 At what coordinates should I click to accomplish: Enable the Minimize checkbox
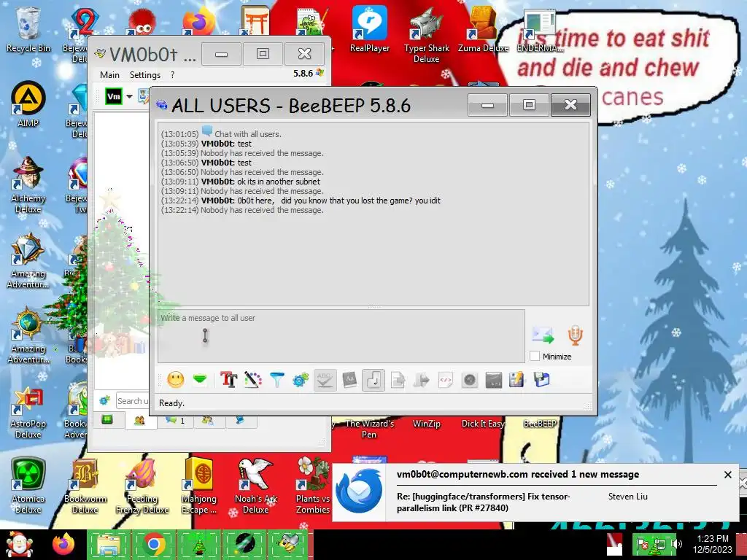point(535,356)
